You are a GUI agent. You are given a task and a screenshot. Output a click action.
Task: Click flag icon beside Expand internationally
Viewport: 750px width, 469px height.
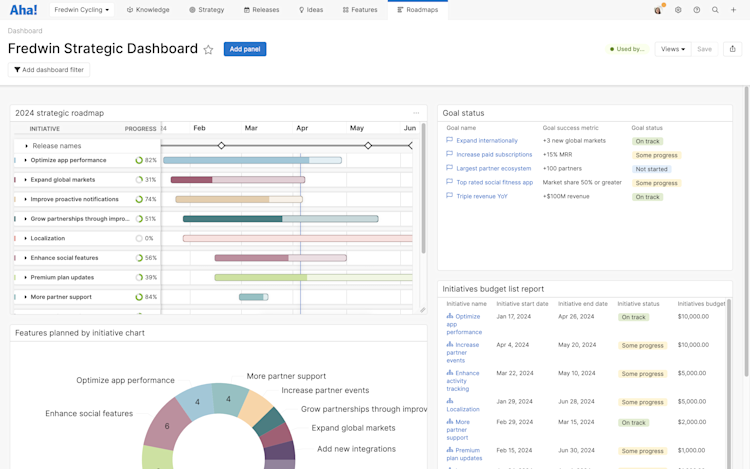point(449,140)
